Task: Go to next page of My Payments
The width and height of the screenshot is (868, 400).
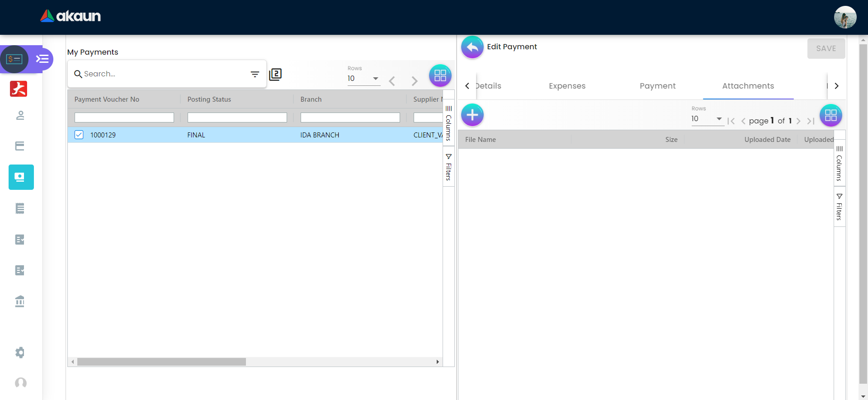Action: (415, 81)
